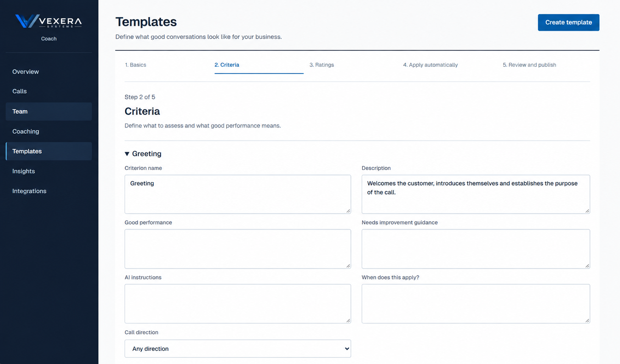The height and width of the screenshot is (364, 620).
Task: Click the Vexera Systems logo
Action: point(48,21)
